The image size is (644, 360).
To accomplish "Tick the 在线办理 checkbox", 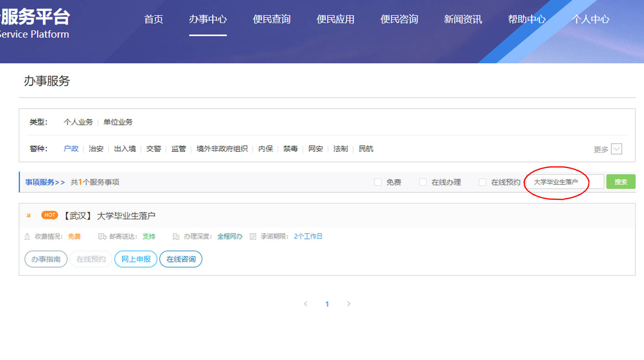I will tap(423, 182).
